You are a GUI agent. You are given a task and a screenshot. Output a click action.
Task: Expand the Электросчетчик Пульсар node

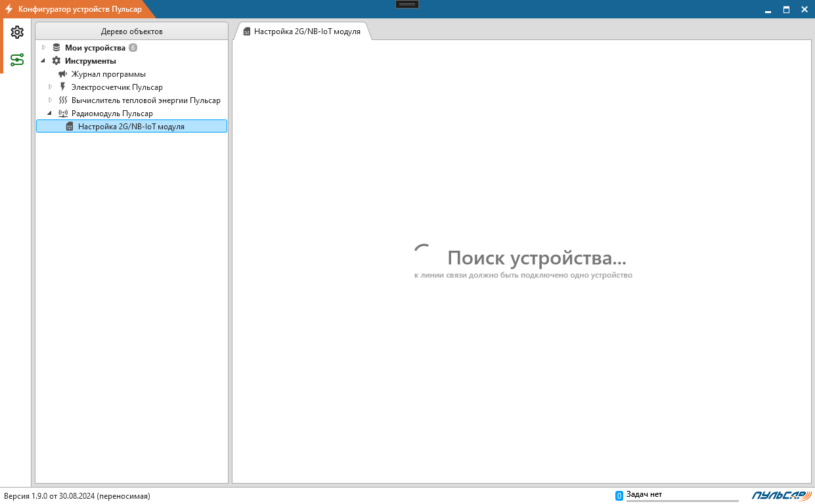51,87
